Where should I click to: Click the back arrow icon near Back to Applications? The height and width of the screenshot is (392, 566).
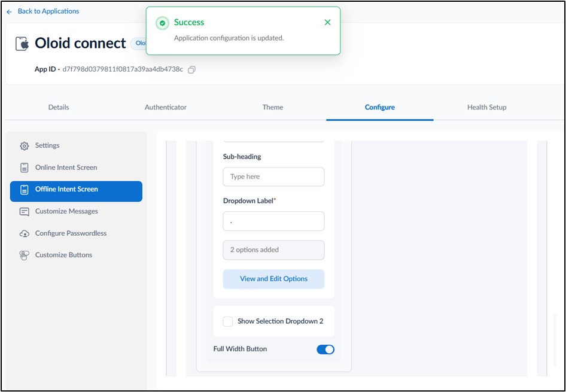[10, 12]
